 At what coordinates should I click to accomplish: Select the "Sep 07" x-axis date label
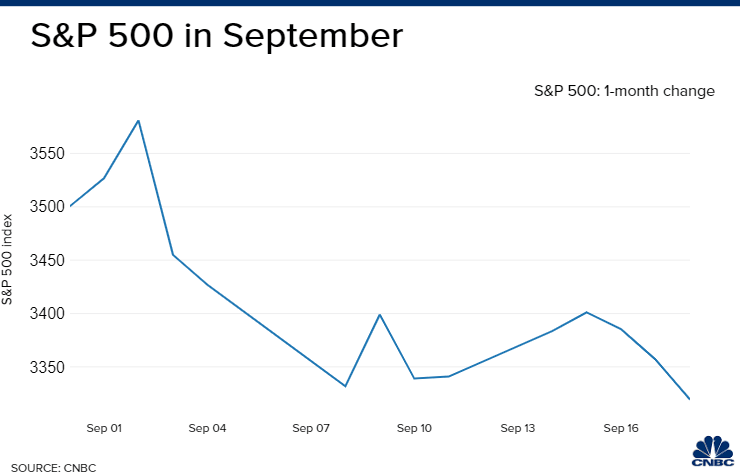point(311,428)
